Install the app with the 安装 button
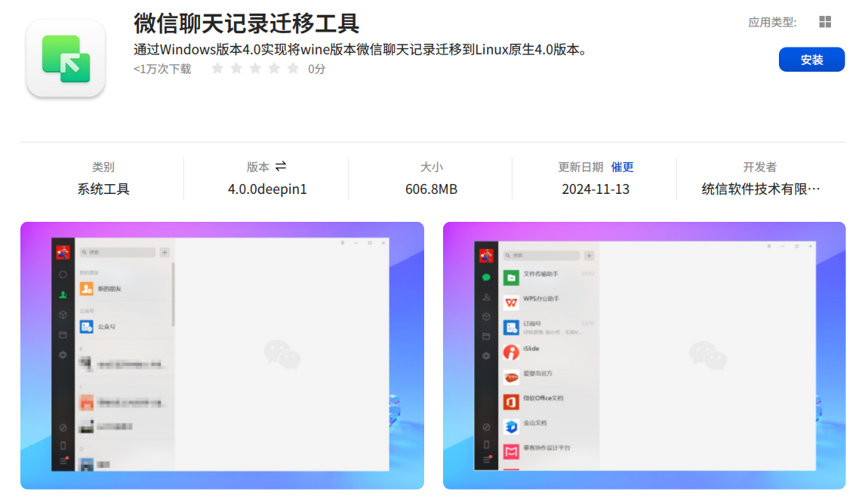This screenshot has width=868, height=498. click(811, 60)
